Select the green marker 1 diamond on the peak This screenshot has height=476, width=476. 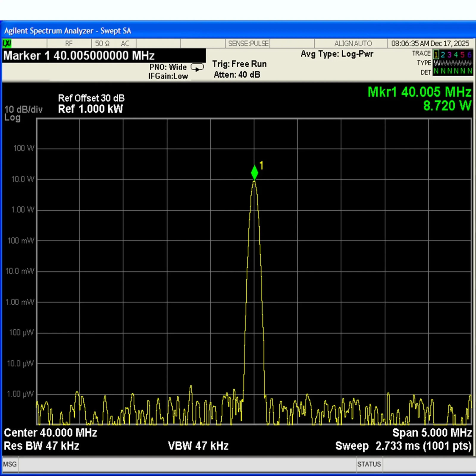[x=254, y=173]
